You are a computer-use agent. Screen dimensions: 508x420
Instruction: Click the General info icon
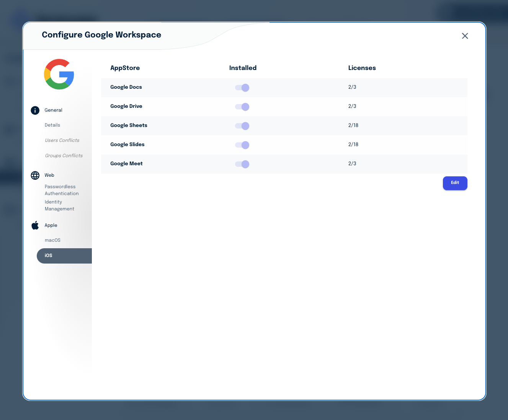[x=35, y=111]
